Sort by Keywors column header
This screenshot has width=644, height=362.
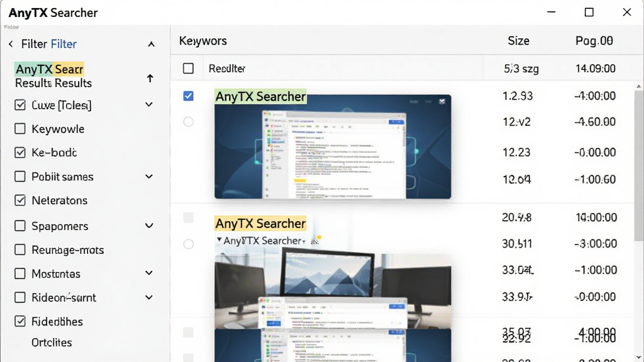(x=203, y=41)
